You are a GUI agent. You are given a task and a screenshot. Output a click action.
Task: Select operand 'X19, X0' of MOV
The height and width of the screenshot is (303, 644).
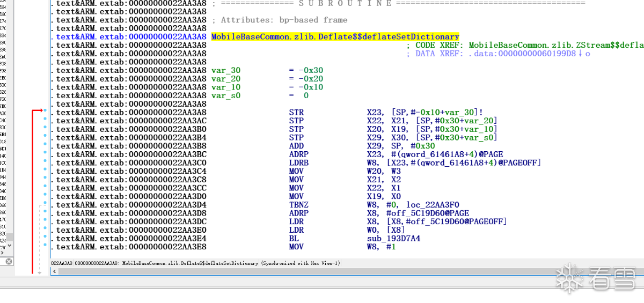384,196
